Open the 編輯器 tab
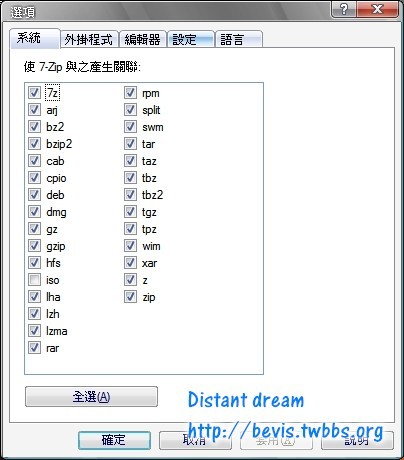Screen dimensions: 404x460 click(x=143, y=40)
